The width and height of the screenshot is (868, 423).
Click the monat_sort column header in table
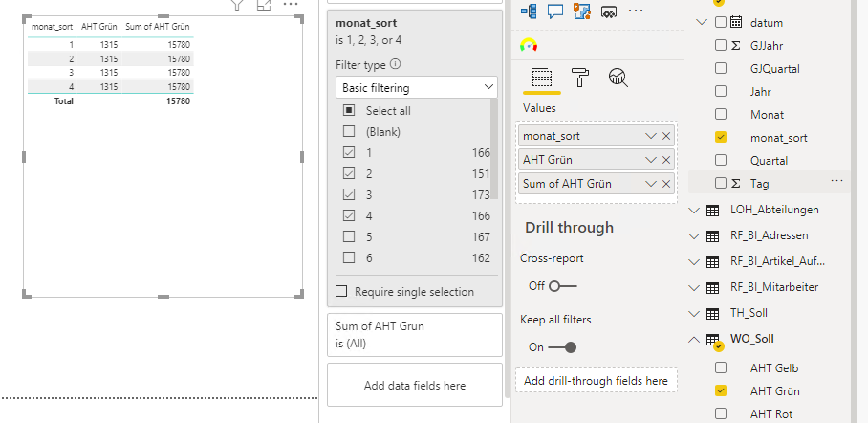(x=52, y=27)
